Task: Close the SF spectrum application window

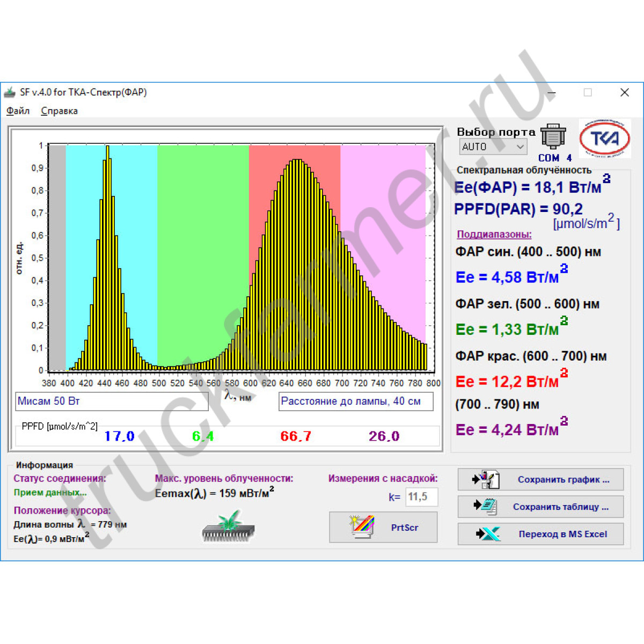Action: (x=625, y=92)
